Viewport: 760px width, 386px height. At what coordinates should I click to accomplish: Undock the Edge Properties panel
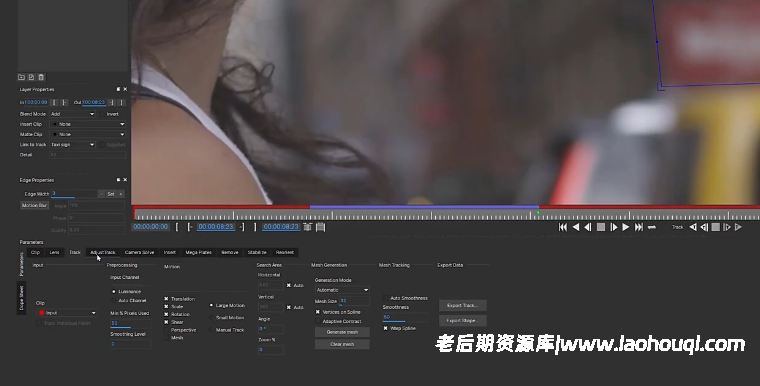click(x=118, y=180)
